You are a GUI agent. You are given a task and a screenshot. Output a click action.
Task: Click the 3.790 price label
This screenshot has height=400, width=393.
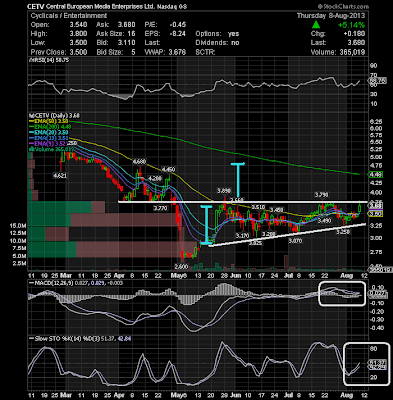click(322, 194)
